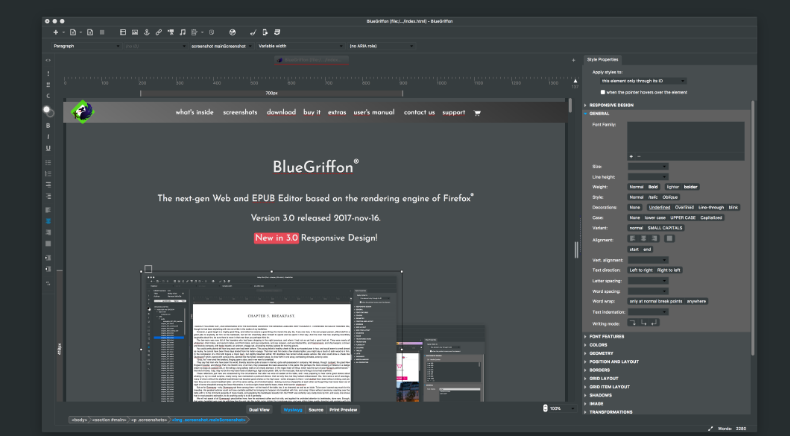790x436 pixels.
Task: Open 'this element only through its ID' dropdown
Action: coord(643,81)
